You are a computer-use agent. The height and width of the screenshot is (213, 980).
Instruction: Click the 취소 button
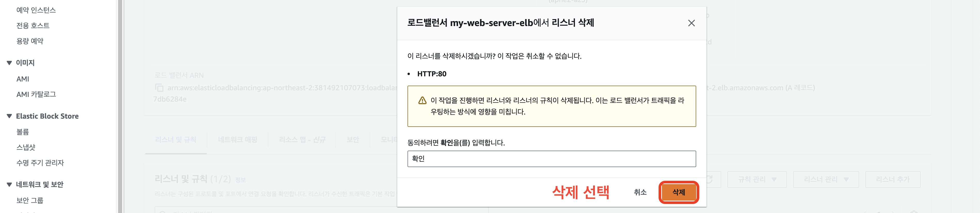(x=640, y=192)
